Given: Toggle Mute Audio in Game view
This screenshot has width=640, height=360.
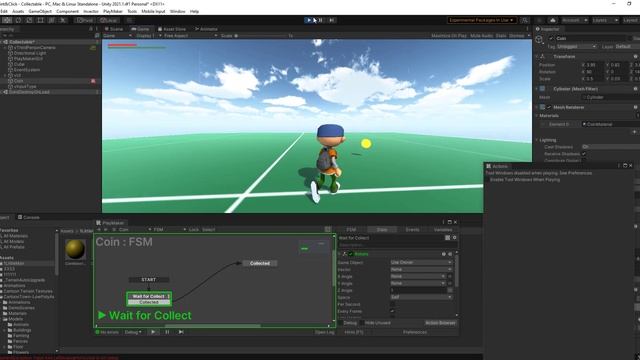Looking at the screenshot, I should (x=481, y=36).
